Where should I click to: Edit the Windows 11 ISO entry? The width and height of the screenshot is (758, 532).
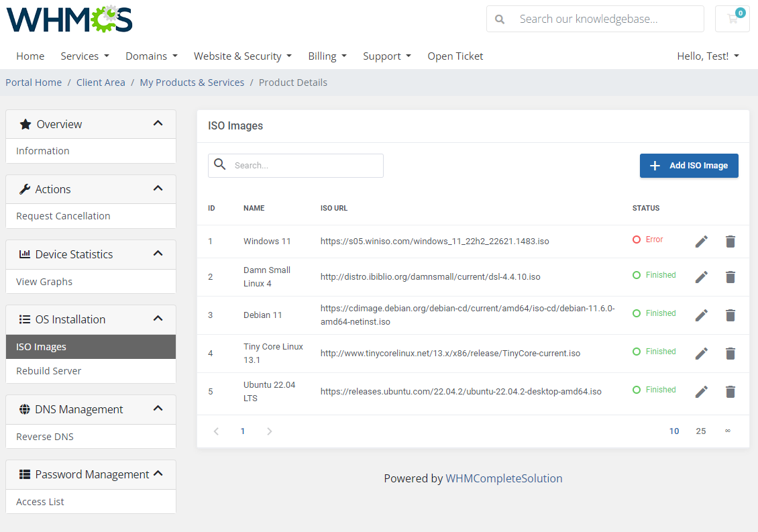point(702,242)
